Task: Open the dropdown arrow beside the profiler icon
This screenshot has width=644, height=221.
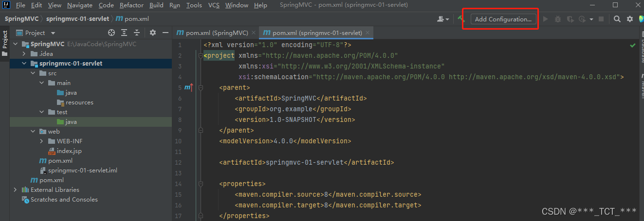Action: tap(591, 19)
